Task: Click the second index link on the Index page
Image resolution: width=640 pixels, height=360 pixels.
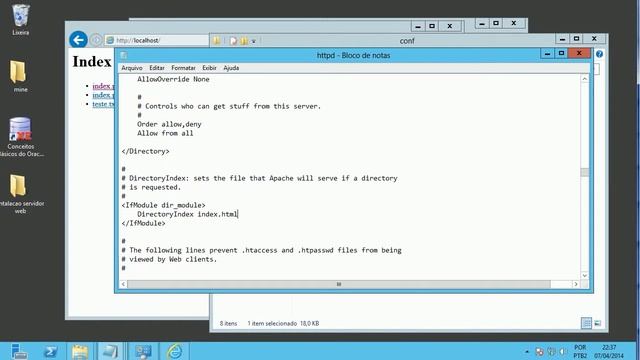Action: (103, 95)
